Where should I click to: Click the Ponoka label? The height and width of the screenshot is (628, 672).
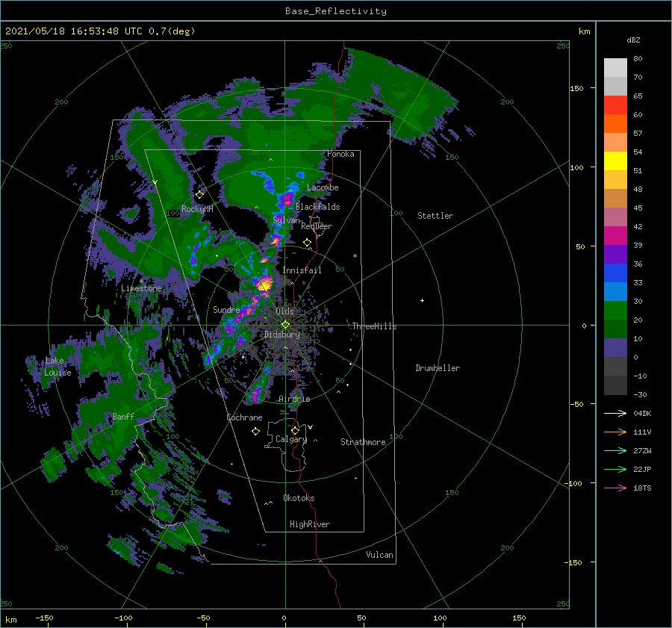pos(340,154)
